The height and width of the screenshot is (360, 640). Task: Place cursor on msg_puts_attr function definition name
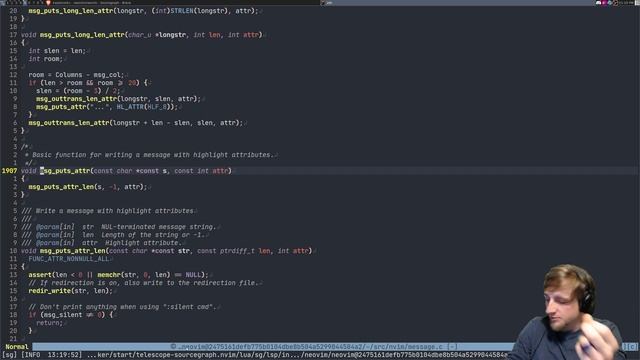(x=65, y=171)
